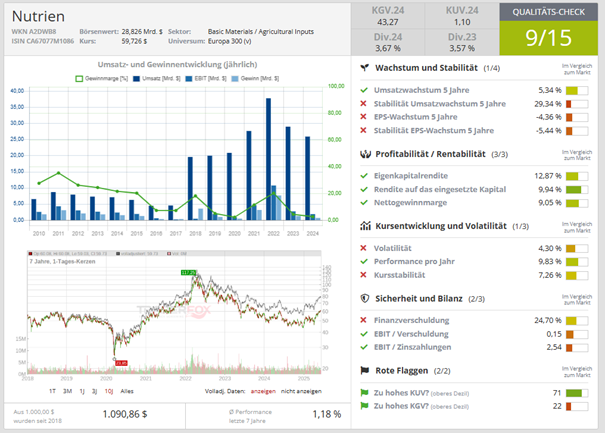Click the green 9/15 Qualitäts-Check score box

(x=548, y=38)
